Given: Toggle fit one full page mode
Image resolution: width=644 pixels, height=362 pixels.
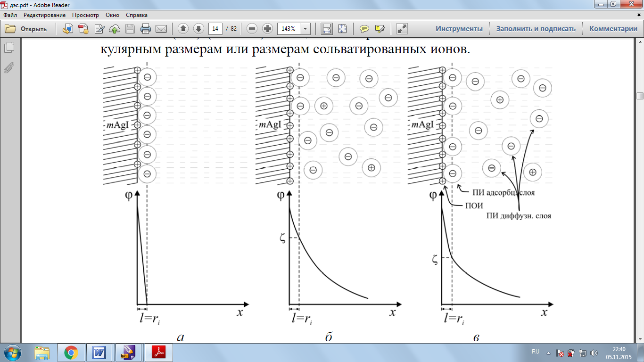Looking at the screenshot, I should tap(342, 29).
